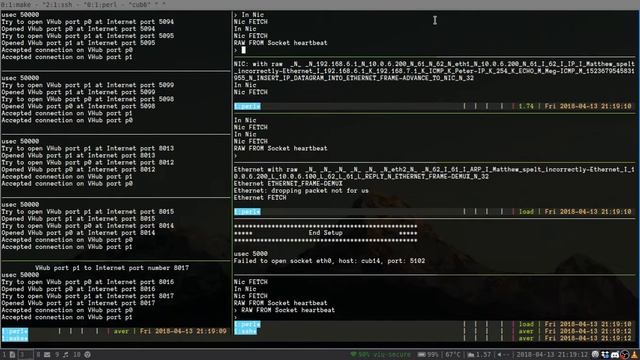640x360 pixels.
Task: Place cursor at the top-right pane prompt
Action: (243, 50)
